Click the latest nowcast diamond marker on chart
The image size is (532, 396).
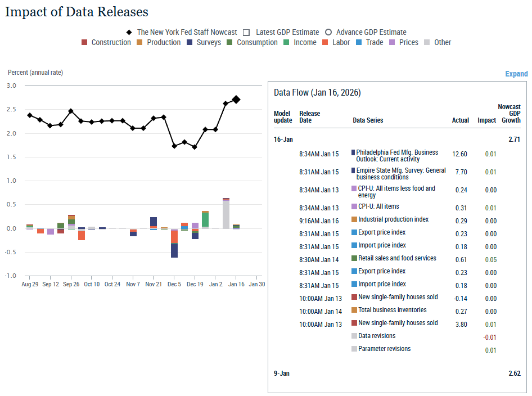(x=236, y=100)
